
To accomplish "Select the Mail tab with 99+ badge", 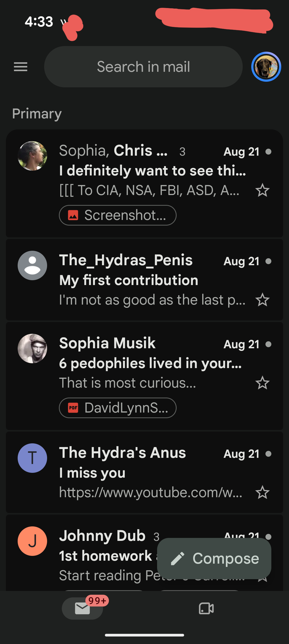I will 82,608.
